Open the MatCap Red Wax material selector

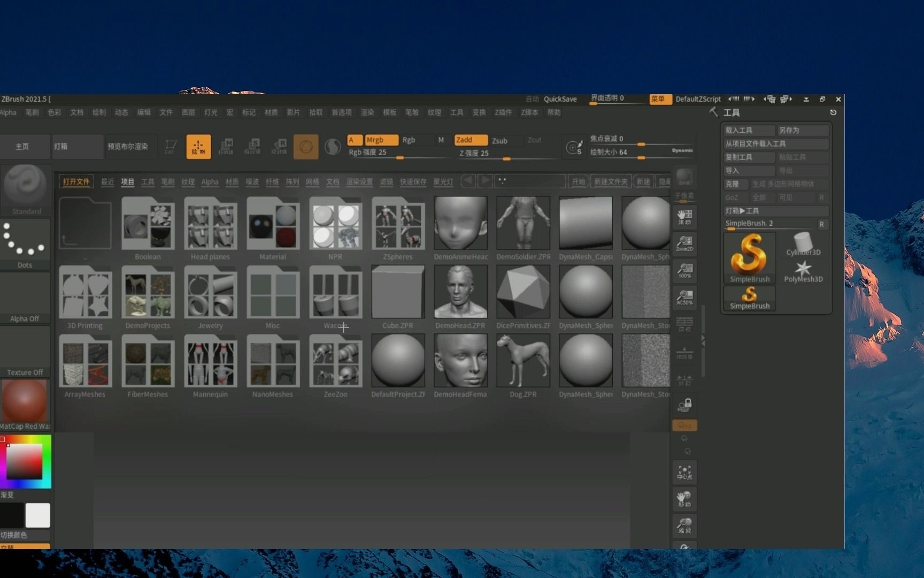tap(25, 405)
